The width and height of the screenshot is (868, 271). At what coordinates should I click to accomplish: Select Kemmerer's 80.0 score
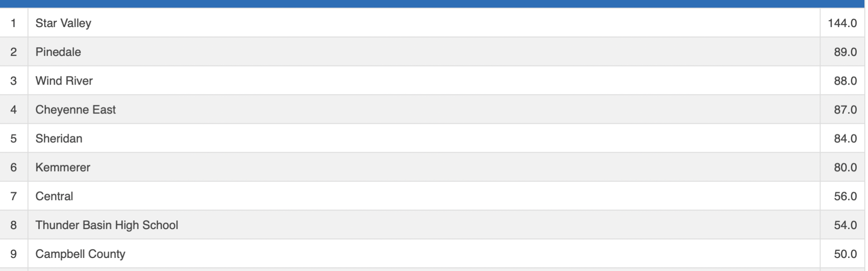[845, 168]
